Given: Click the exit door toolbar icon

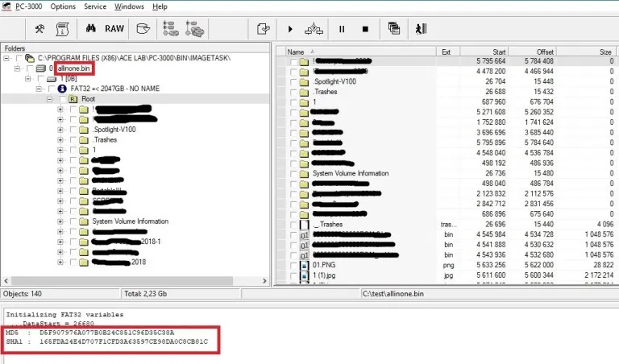Looking at the screenshot, I should click(x=420, y=29).
